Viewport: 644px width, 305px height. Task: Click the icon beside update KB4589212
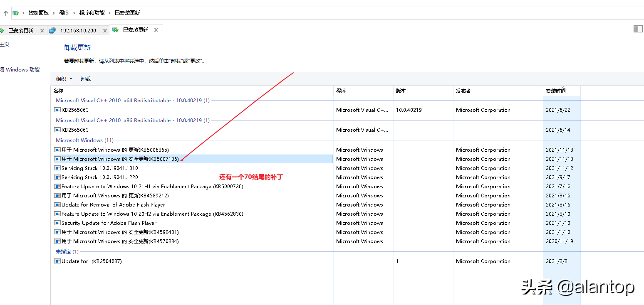click(57, 196)
